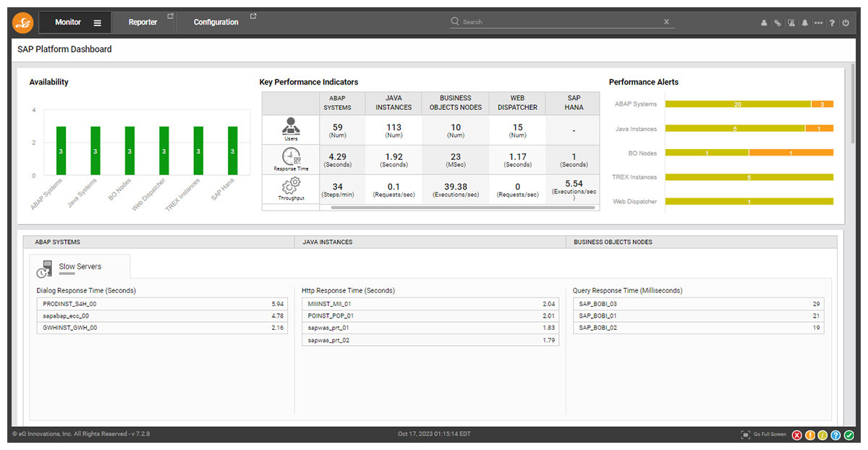Clear the search box with the X
Viewport: 868px width, 450px height.
pyautogui.click(x=666, y=22)
